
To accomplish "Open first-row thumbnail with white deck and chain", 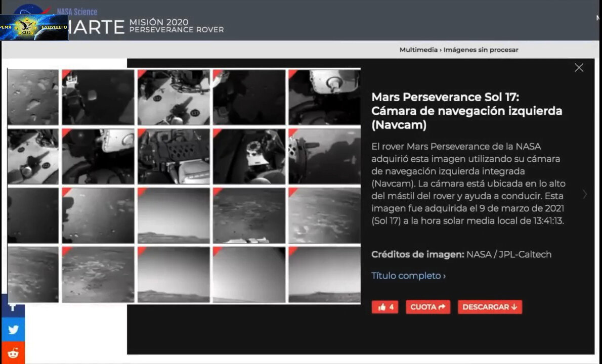I will click(174, 98).
